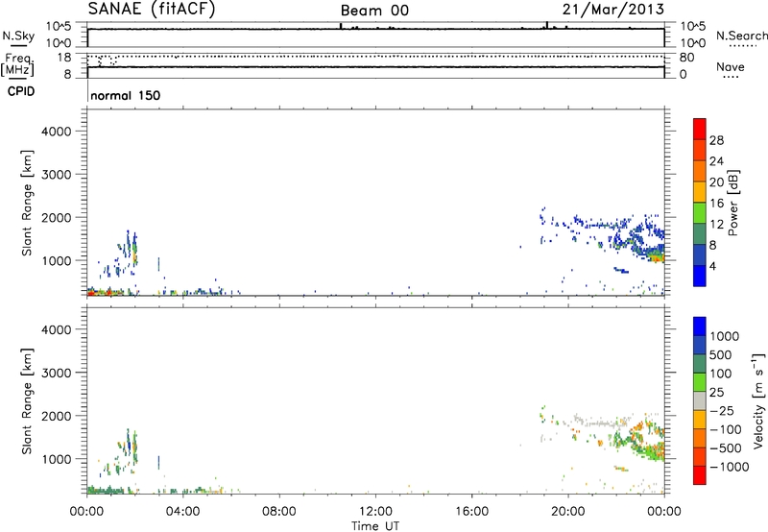Click the N.Search legend label
Image resolution: width=768 pixels, height=532 pixels.
741,36
